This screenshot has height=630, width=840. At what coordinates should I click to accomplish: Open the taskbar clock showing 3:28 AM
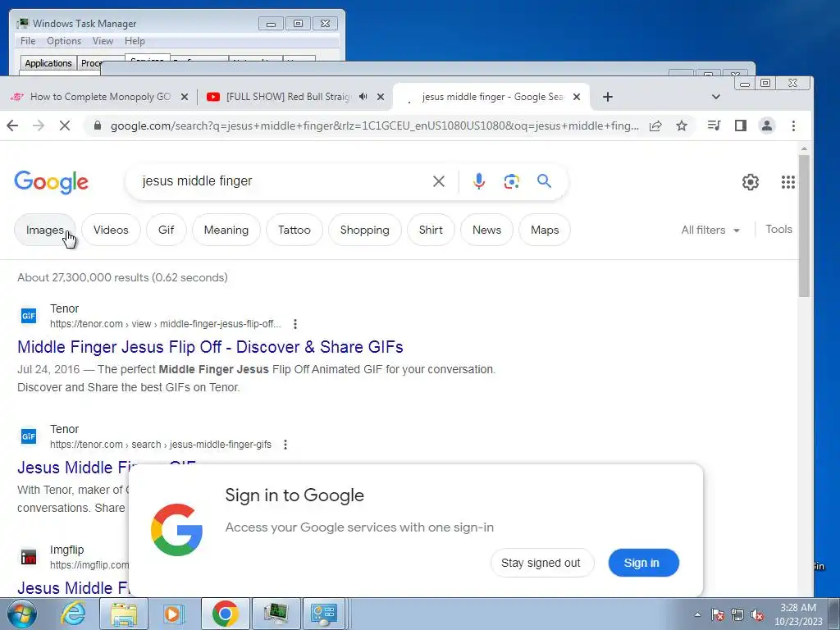798,614
